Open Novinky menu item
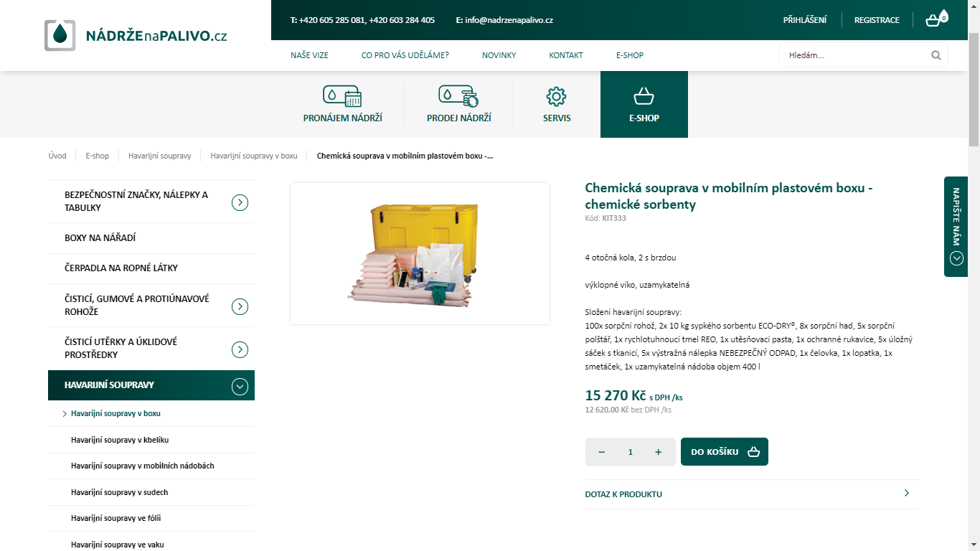The height and width of the screenshot is (551, 980). point(499,55)
